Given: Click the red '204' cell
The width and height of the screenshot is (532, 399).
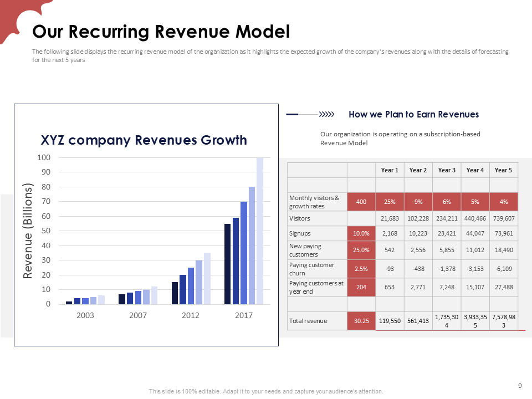Looking at the screenshot, I should 361,288.
